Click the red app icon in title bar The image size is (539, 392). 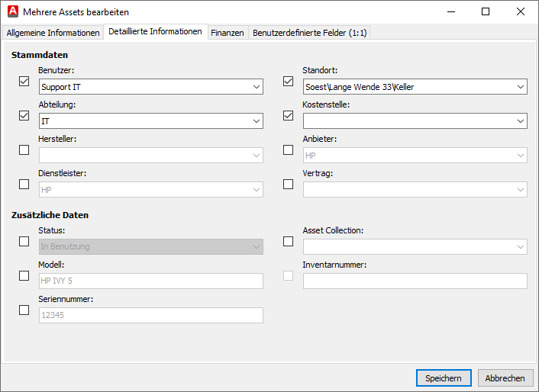(x=12, y=12)
